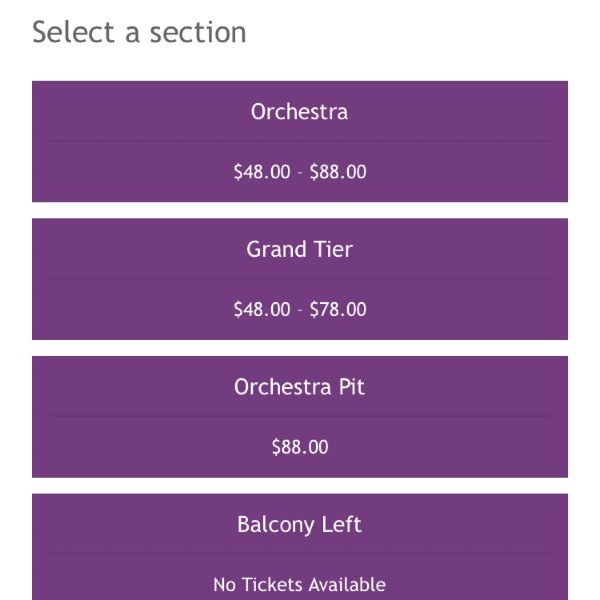The width and height of the screenshot is (600, 600).
Task: Click the "Orchestra" title text
Action: point(300,112)
